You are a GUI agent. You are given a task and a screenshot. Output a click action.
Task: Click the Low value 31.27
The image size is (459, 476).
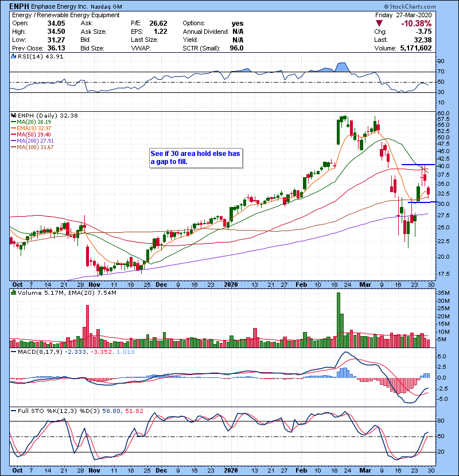[x=56, y=40]
